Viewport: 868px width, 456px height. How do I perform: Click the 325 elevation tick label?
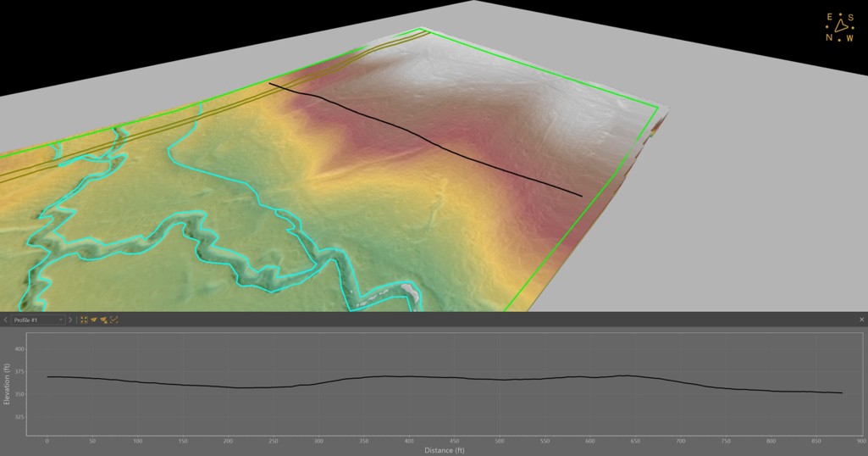[19, 417]
